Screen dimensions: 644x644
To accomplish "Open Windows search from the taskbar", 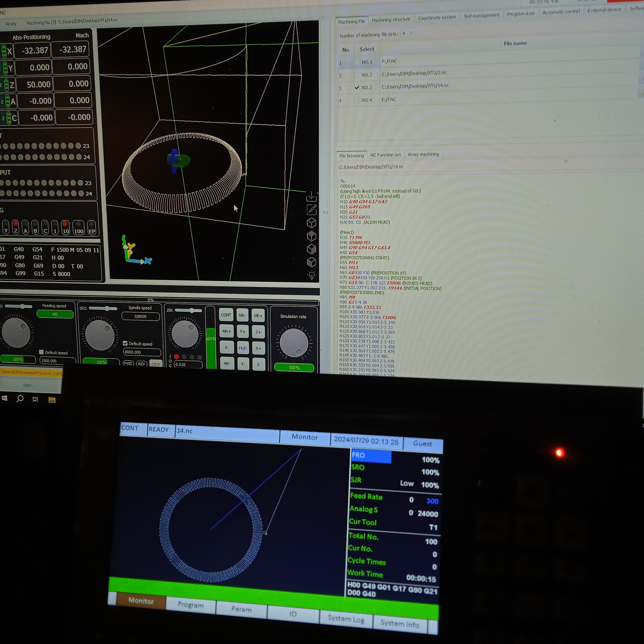I will click(20, 398).
